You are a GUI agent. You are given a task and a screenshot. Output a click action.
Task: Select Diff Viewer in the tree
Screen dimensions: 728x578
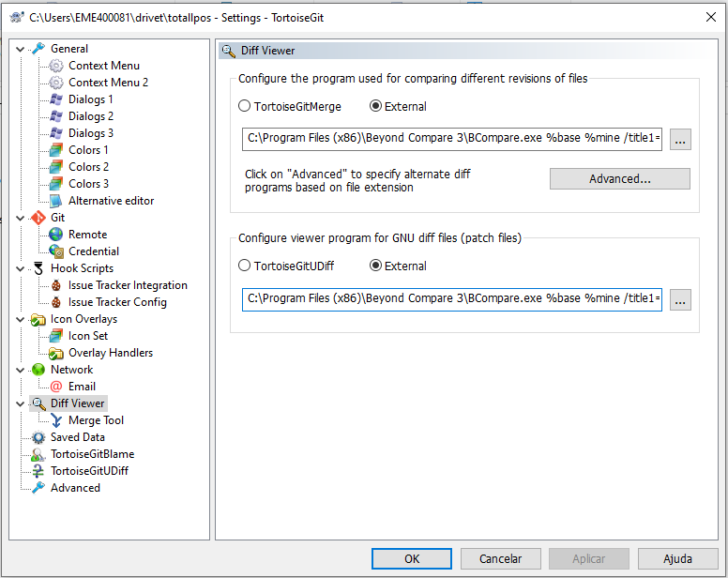coord(77,403)
